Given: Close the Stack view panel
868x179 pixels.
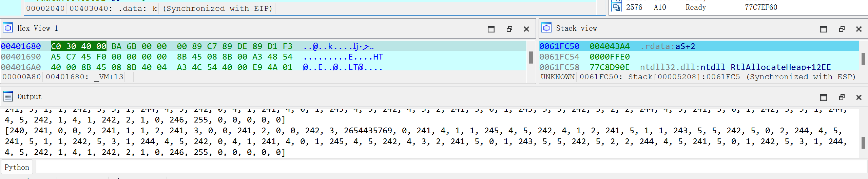Looking at the screenshot, I should click(859, 29).
